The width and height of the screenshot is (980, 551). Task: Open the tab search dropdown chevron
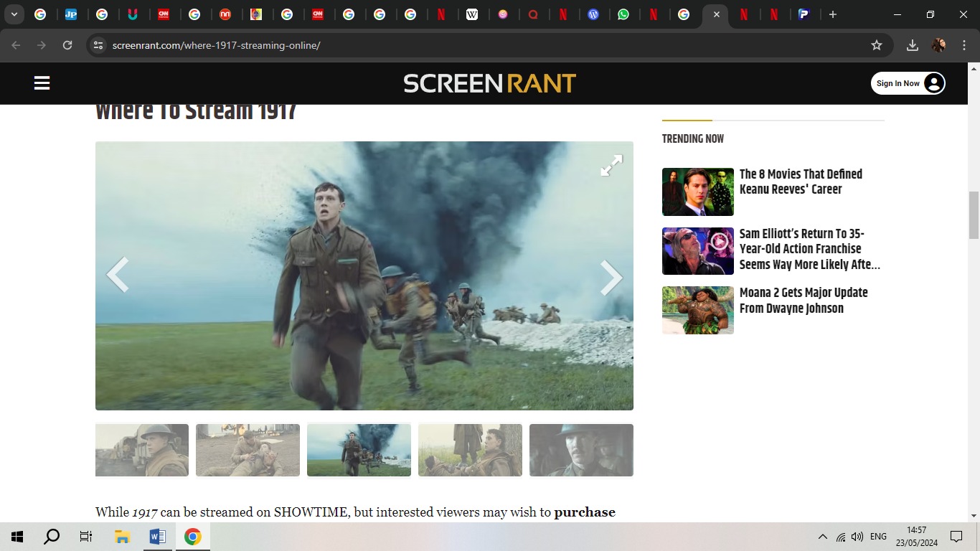tap(14, 14)
